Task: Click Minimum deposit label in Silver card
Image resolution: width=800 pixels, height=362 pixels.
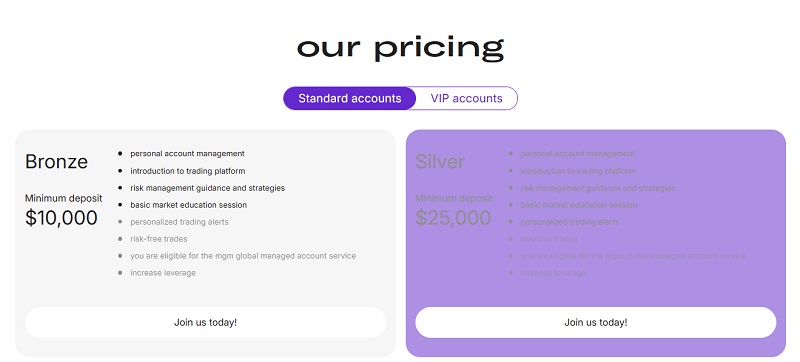Action: click(454, 198)
